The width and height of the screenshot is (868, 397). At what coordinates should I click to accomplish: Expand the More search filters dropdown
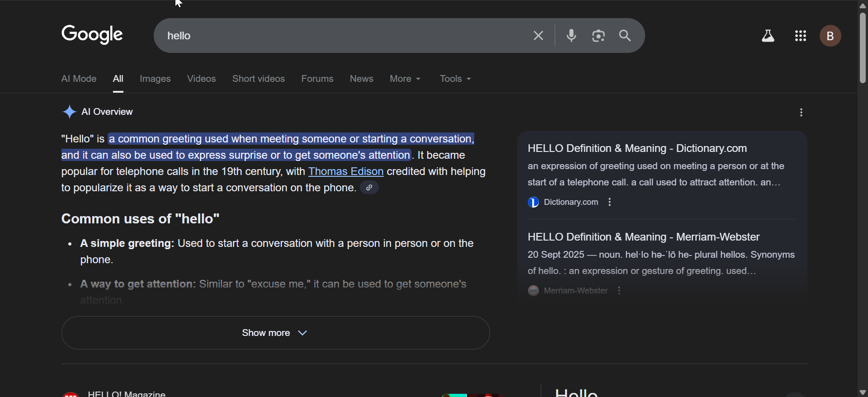406,79
